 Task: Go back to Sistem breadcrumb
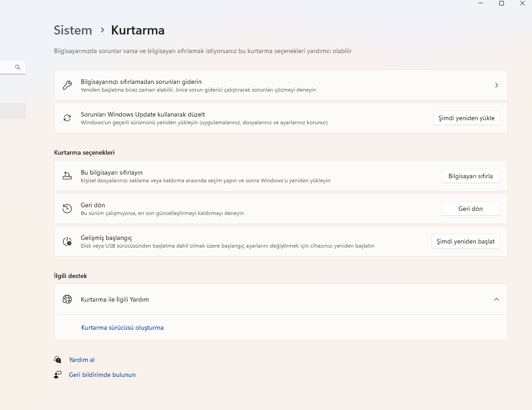[x=73, y=30]
